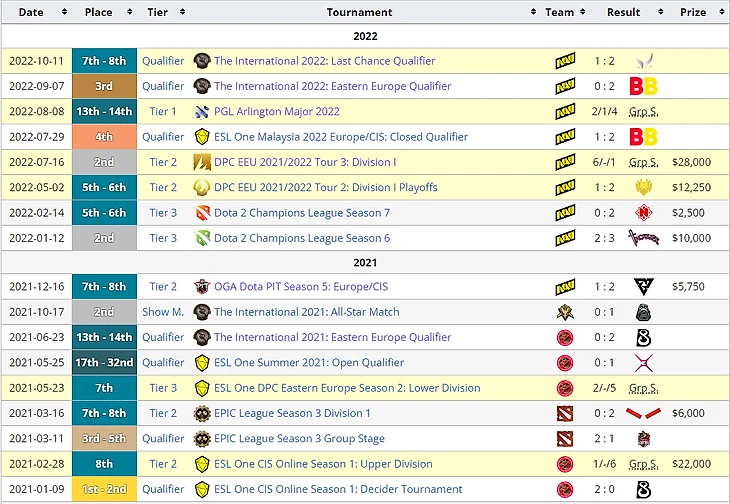The width and height of the screenshot is (730, 504).
Task: Click the Tier 1 link in the PGL Arlington Major row
Action: pyautogui.click(x=163, y=111)
